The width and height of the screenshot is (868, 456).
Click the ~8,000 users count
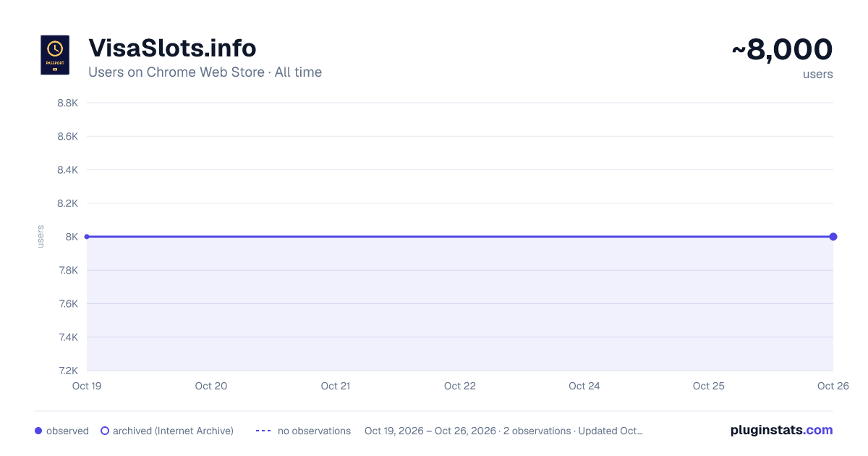pyautogui.click(x=782, y=50)
